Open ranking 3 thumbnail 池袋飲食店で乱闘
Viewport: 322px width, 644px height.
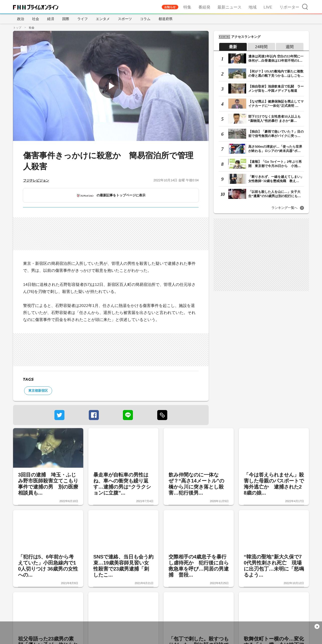237,89
